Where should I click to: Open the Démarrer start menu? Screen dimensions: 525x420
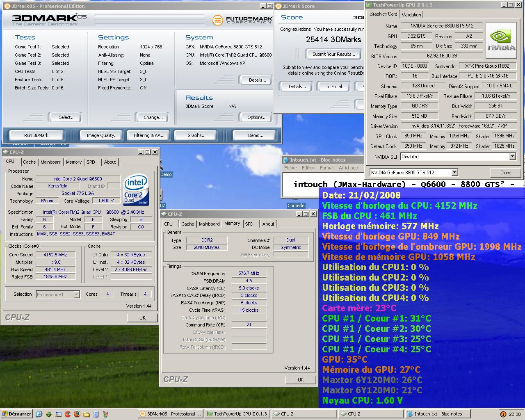pos(16,414)
